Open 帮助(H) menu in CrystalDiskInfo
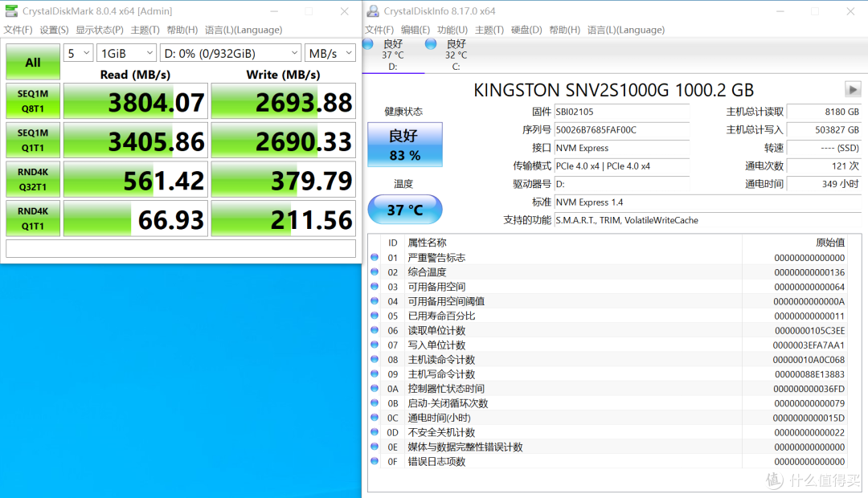The image size is (868, 498). [565, 30]
